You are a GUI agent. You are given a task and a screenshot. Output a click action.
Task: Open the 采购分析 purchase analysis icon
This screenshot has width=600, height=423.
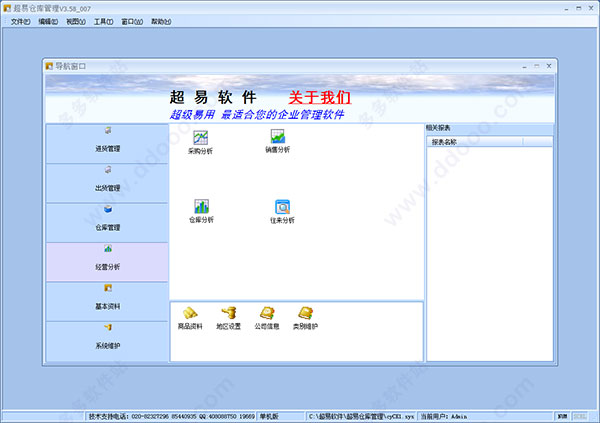click(x=200, y=142)
